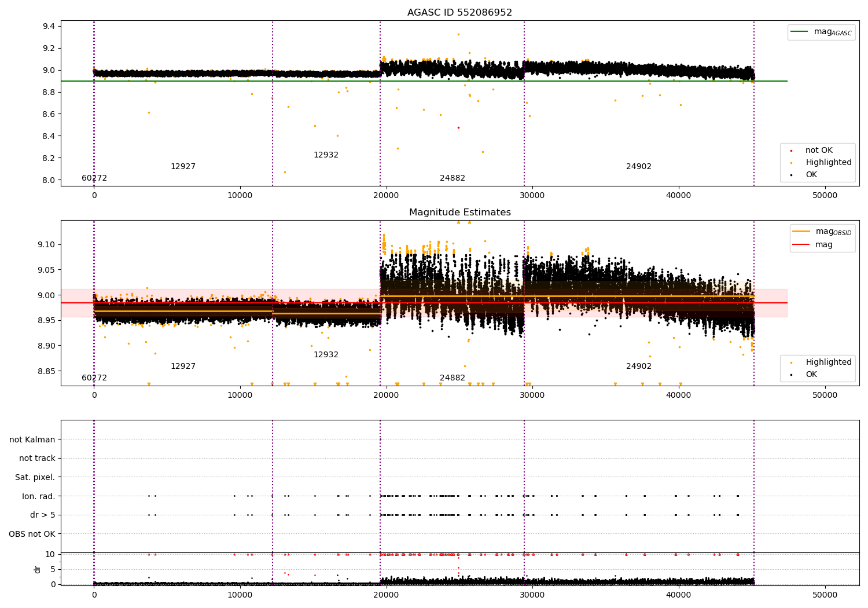The height and width of the screenshot is (608, 868).
Task: Click the OBSID label 24882 in the Magnitude Estimates plot
Action: (453, 378)
